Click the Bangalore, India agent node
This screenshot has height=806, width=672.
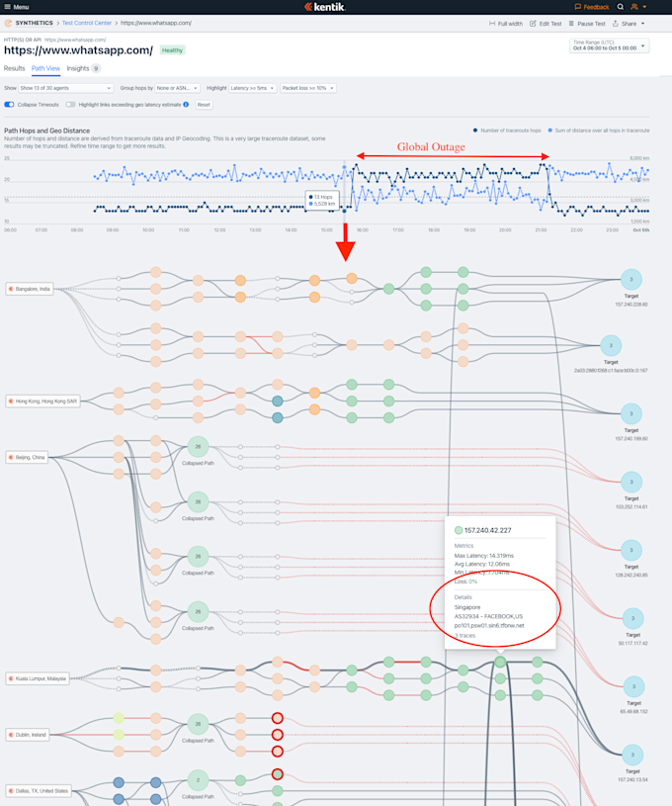click(x=30, y=289)
